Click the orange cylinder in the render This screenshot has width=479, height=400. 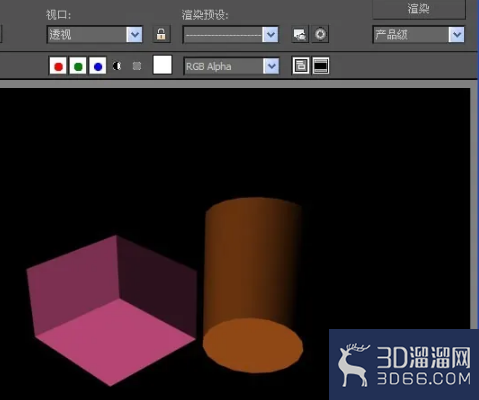(x=253, y=285)
